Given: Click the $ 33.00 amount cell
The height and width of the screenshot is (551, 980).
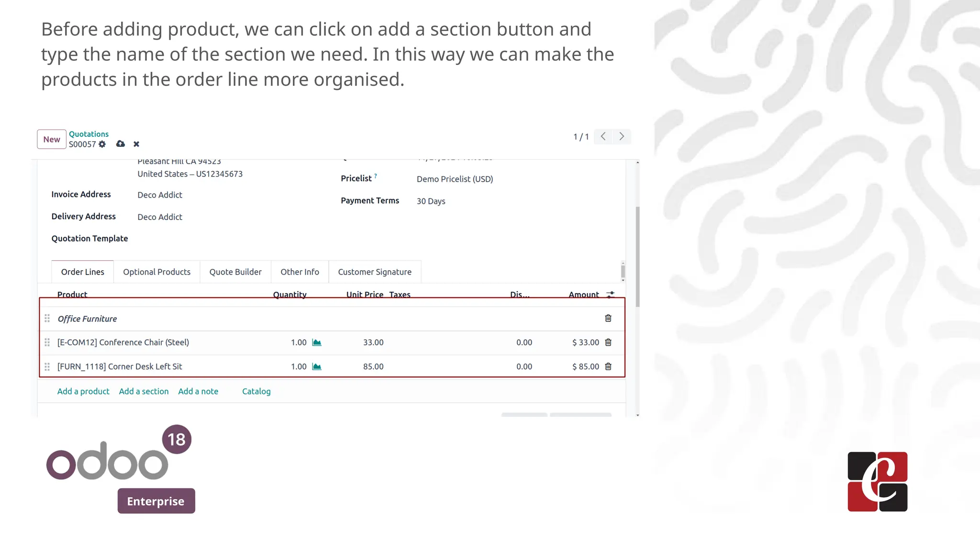Looking at the screenshot, I should pyautogui.click(x=585, y=342).
